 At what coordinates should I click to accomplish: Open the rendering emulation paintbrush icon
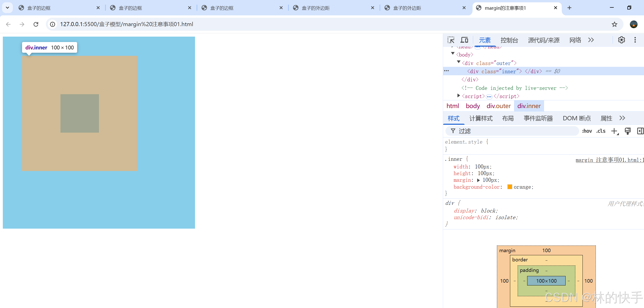[x=628, y=131]
